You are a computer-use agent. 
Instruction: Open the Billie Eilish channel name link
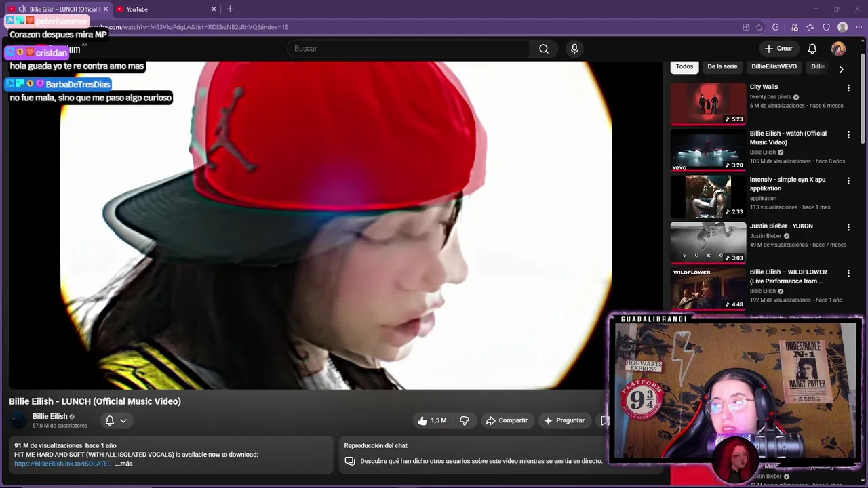pyautogui.click(x=50, y=416)
